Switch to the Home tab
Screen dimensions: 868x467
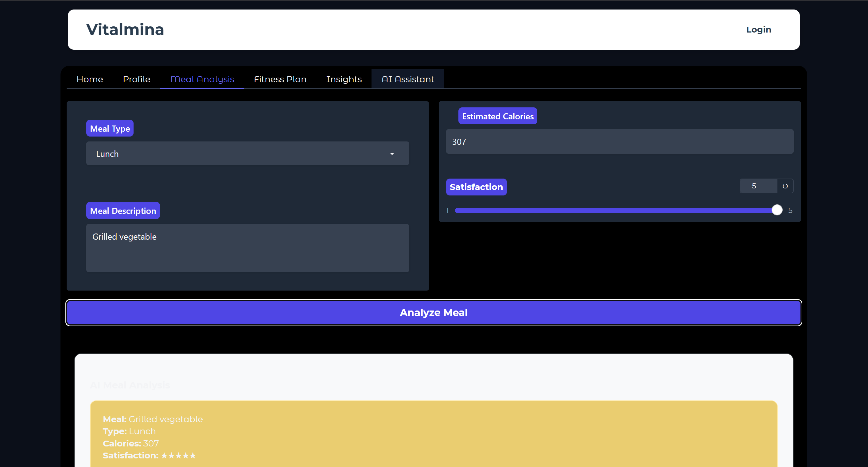tap(90, 79)
